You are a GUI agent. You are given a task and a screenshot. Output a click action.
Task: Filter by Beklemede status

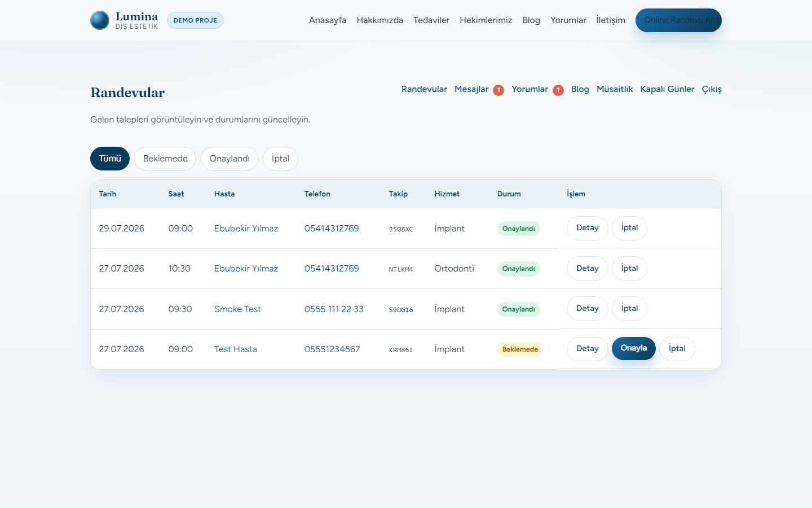pyautogui.click(x=165, y=159)
